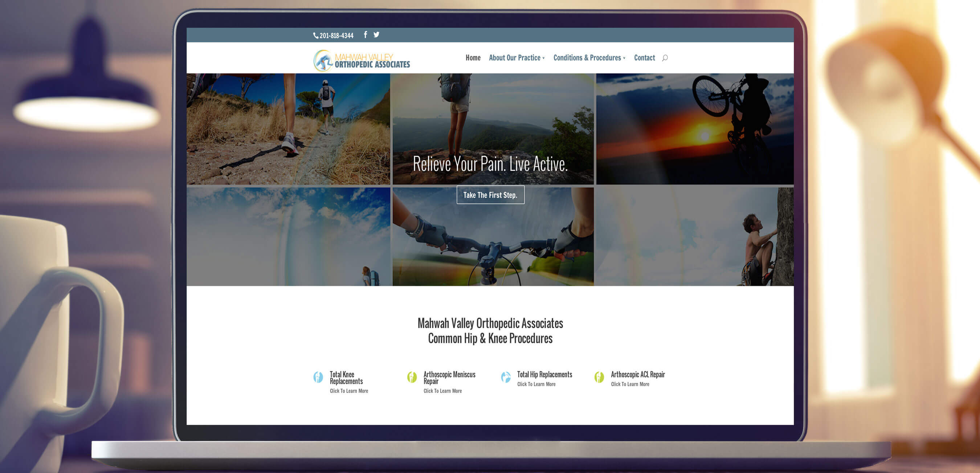Open the Conditions & Procedures chevron arrow
Screen dimensions: 980x473
(x=624, y=58)
